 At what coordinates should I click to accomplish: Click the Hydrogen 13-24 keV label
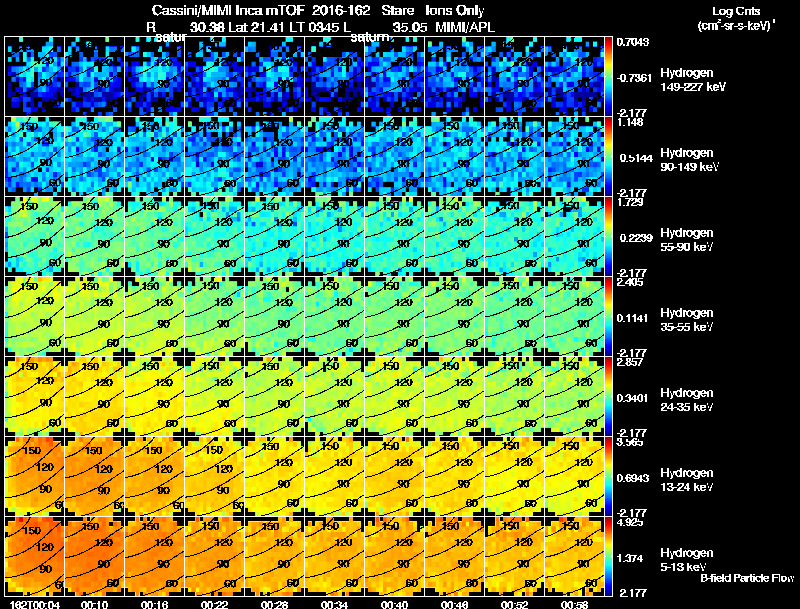(x=687, y=480)
